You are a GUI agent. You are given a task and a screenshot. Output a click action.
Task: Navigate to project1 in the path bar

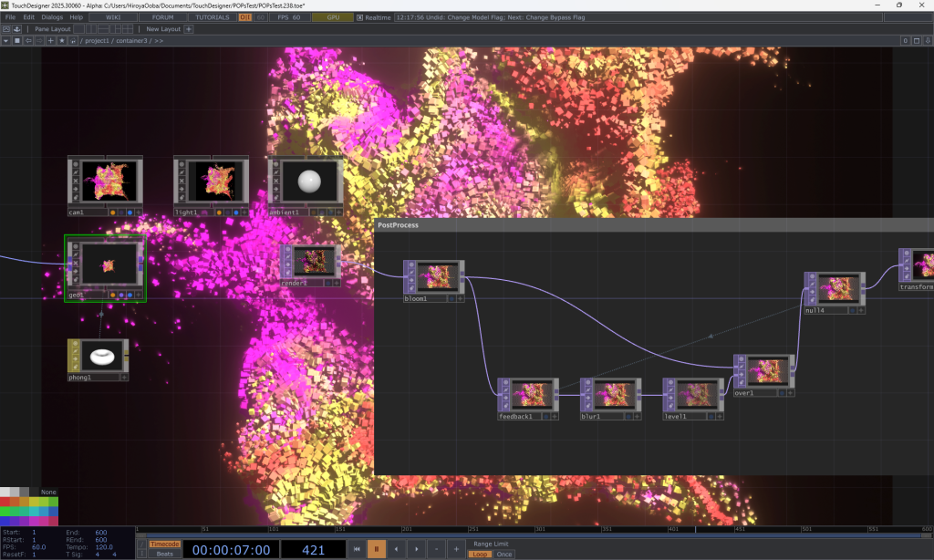(x=97, y=40)
